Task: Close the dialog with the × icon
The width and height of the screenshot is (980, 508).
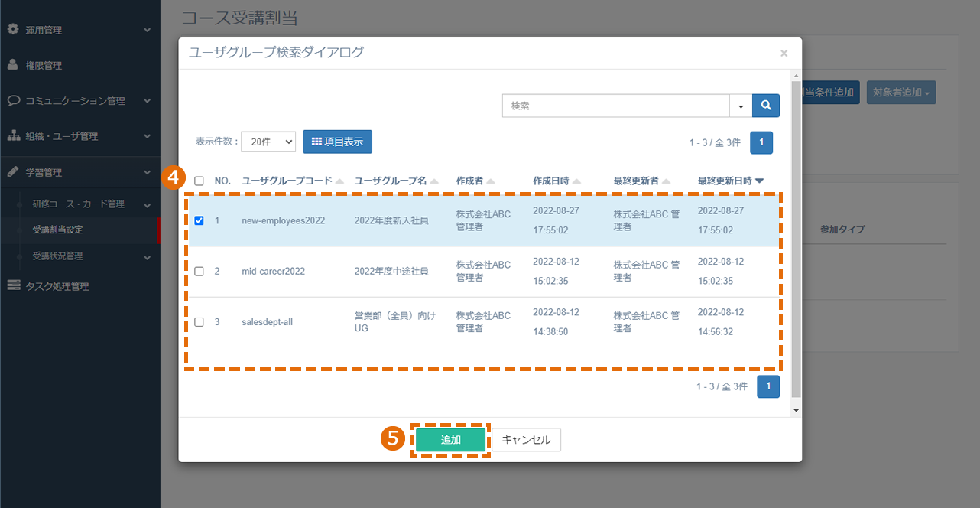Action: (x=784, y=54)
